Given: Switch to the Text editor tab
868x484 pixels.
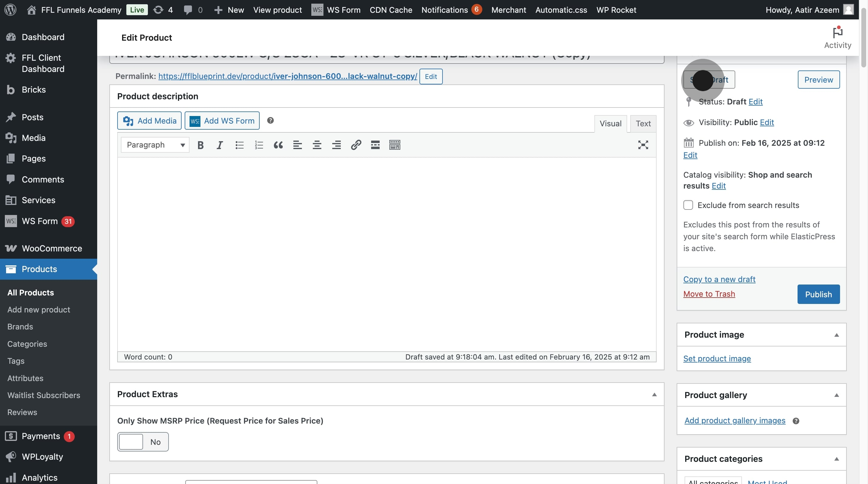Looking at the screenshot, I should pyautogui.click(x=643, y=124).
